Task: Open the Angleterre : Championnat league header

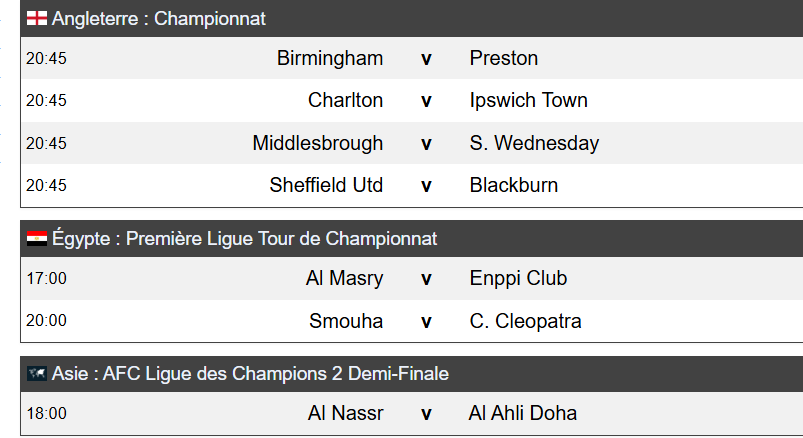Action: tap(158, 19)
